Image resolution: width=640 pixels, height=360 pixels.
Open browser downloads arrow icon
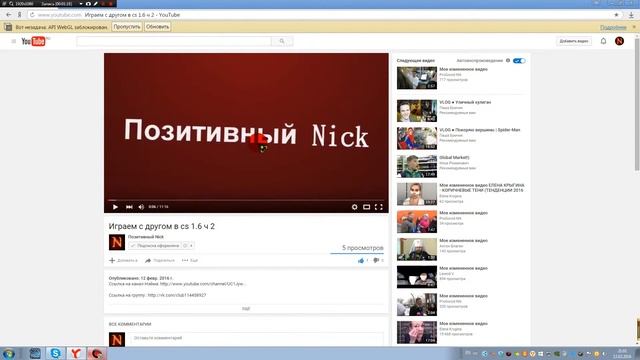pos(631,15)
